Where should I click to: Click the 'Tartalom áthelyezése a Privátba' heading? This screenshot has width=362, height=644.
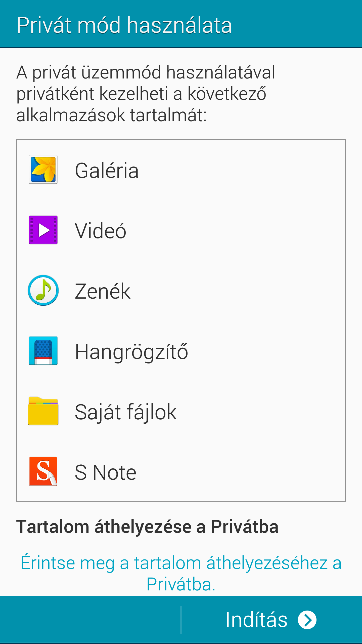coord(147,527)
